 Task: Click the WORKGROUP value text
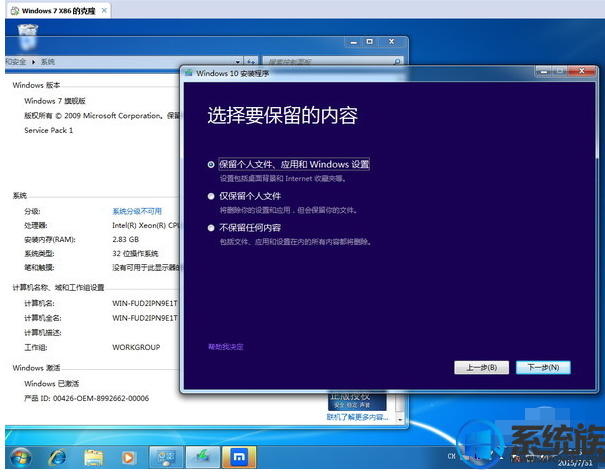tap(136, 347)
